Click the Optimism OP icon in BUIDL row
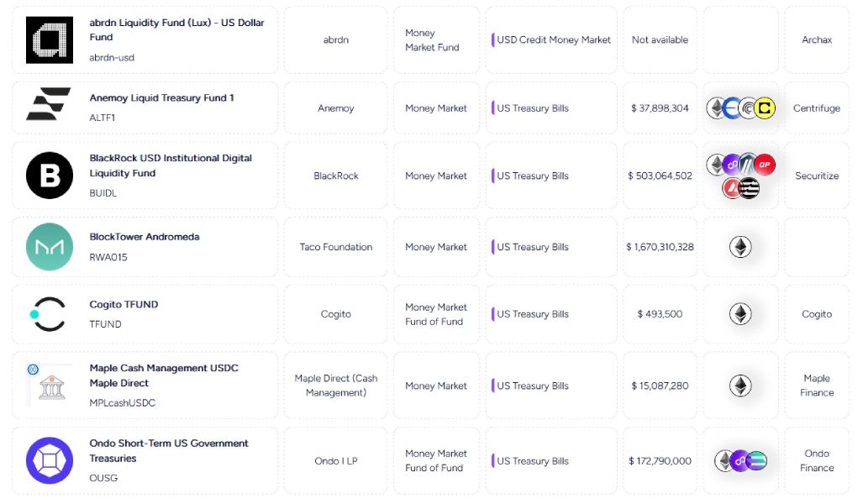Image resolution: width=863 pixels, height=504 pixels. coord(764,165)
